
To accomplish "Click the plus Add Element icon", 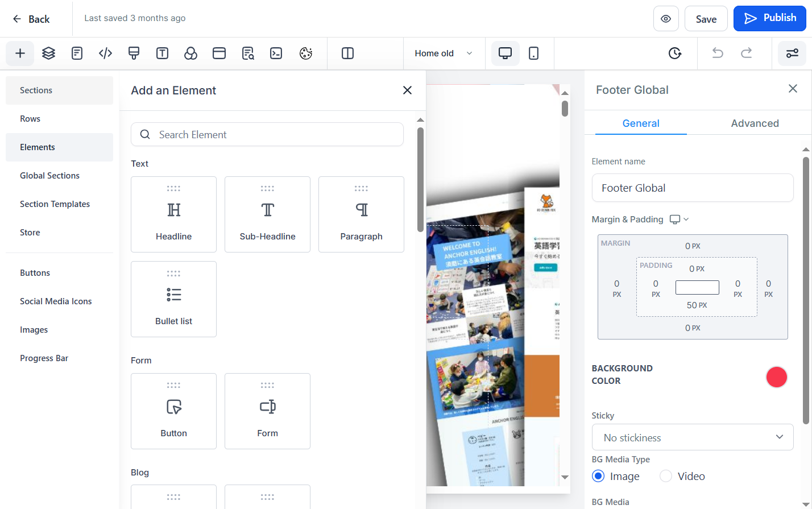I will pyautogui.click(x=20, y=53).
